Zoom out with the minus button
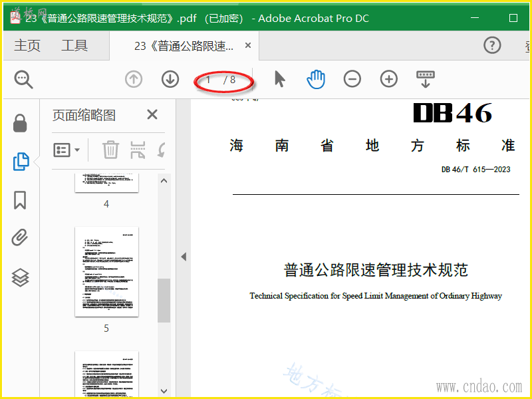Image resolution: width=532 pixels, height=399 pixels. [352, 79]
